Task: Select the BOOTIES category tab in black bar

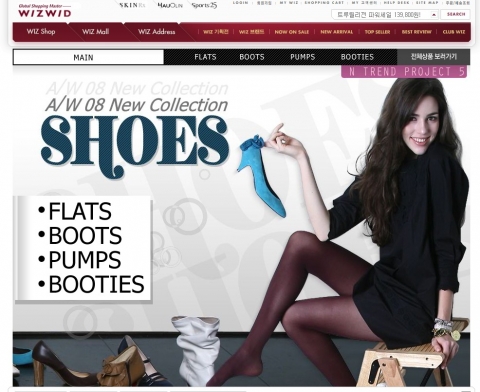Action: [357, 57]
